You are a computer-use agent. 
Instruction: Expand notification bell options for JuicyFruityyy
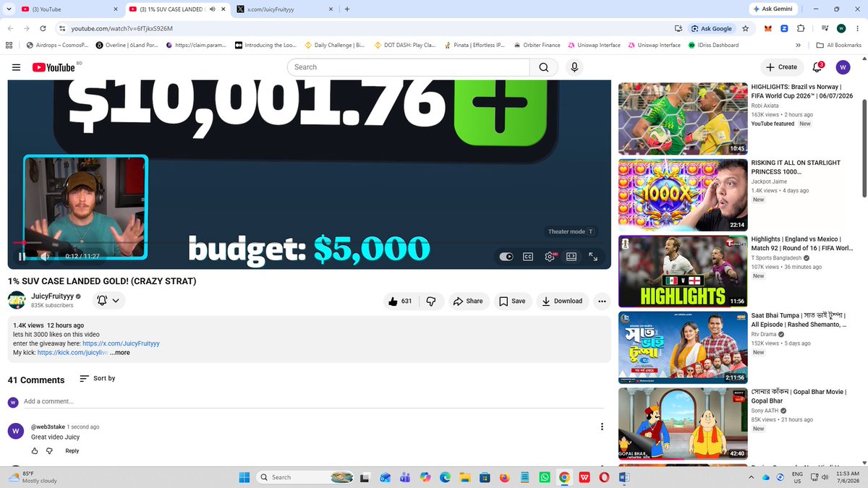click(x=108, y=301)
